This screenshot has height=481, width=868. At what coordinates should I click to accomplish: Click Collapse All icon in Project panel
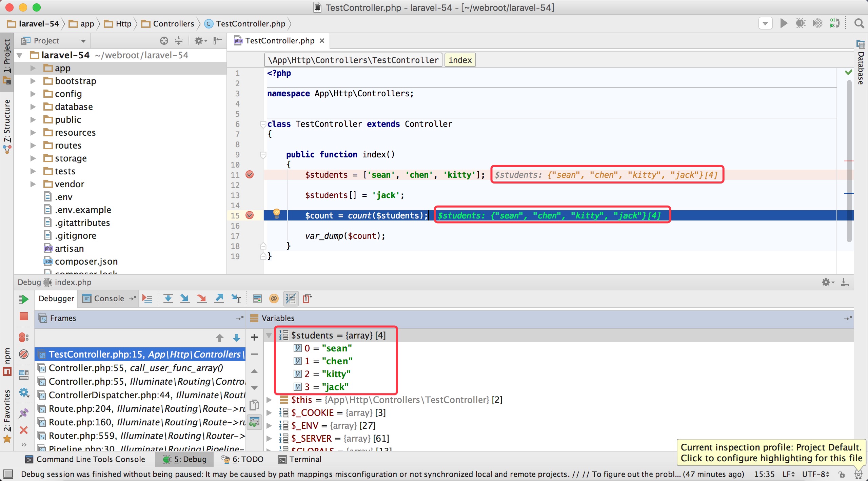(179, 41)
